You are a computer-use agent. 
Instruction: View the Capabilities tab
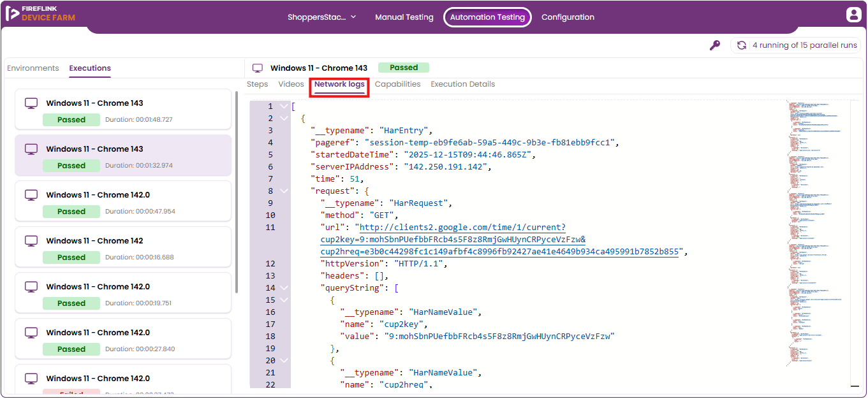pyautogui.click(x=398, y=84)
